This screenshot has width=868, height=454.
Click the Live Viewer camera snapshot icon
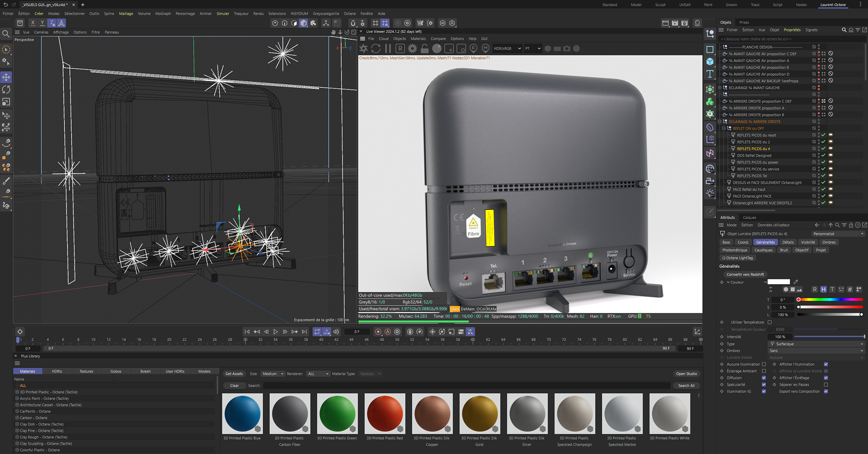[567, 48]
